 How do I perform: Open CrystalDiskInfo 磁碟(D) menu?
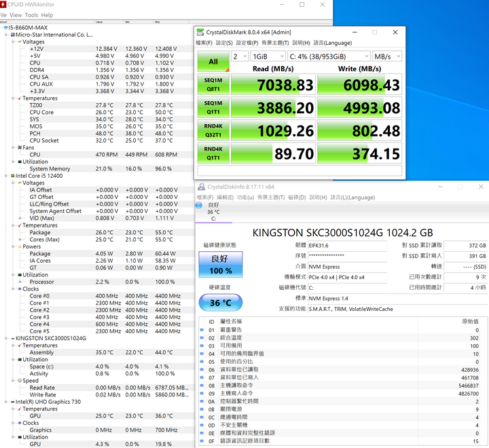(297, 198)
